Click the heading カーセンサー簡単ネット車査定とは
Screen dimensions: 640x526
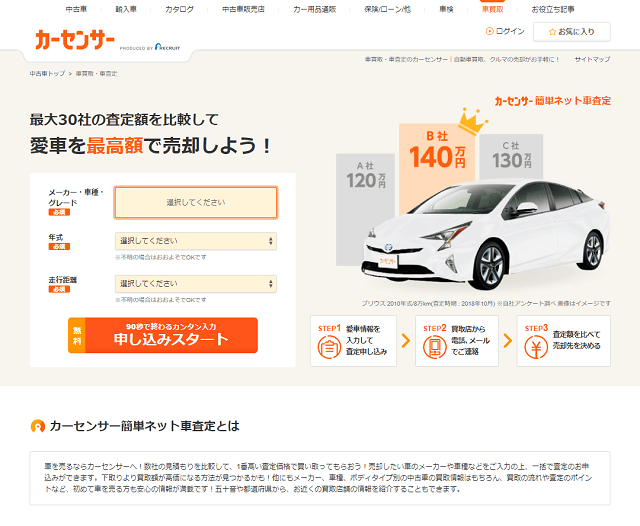[144, 426]
